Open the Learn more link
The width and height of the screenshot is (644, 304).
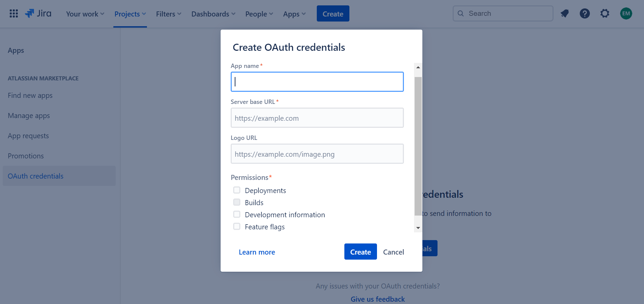pyautogui.click(x=257, y=252)
